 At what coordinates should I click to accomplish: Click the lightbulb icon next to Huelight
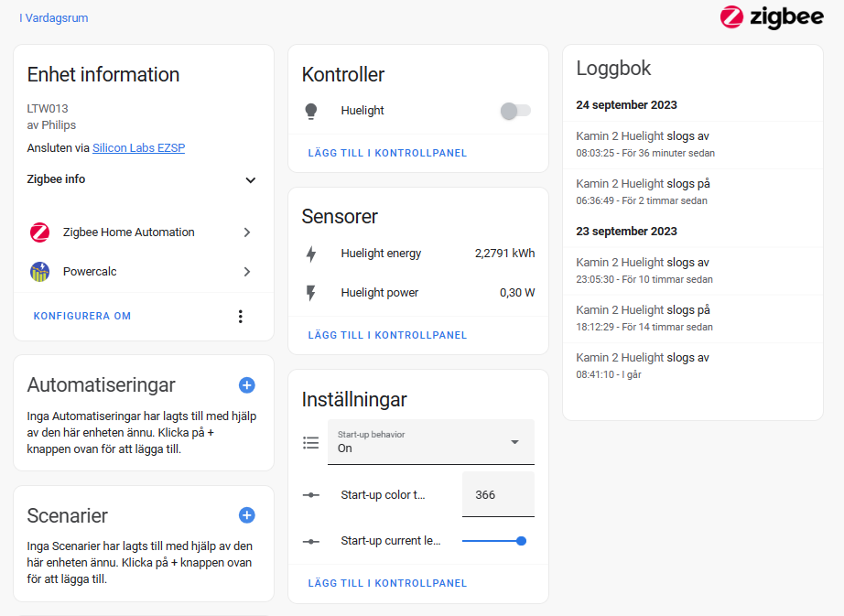[310, 110]
